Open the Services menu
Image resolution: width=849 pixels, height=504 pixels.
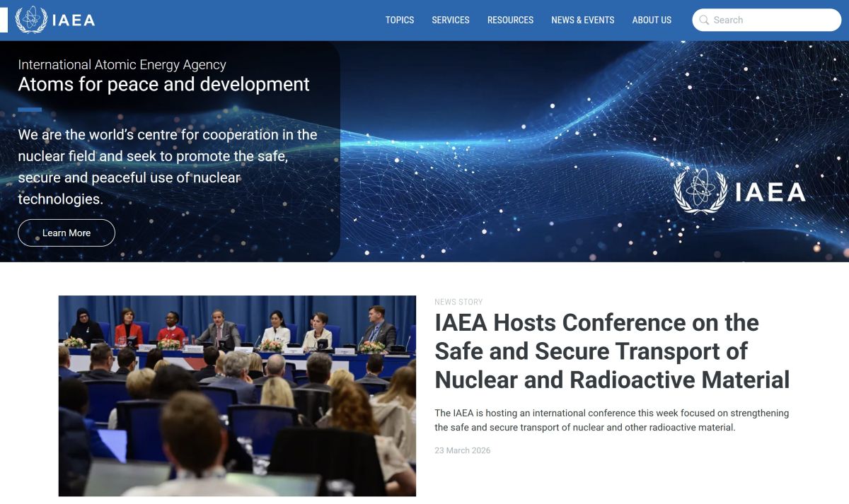point(451,20)
